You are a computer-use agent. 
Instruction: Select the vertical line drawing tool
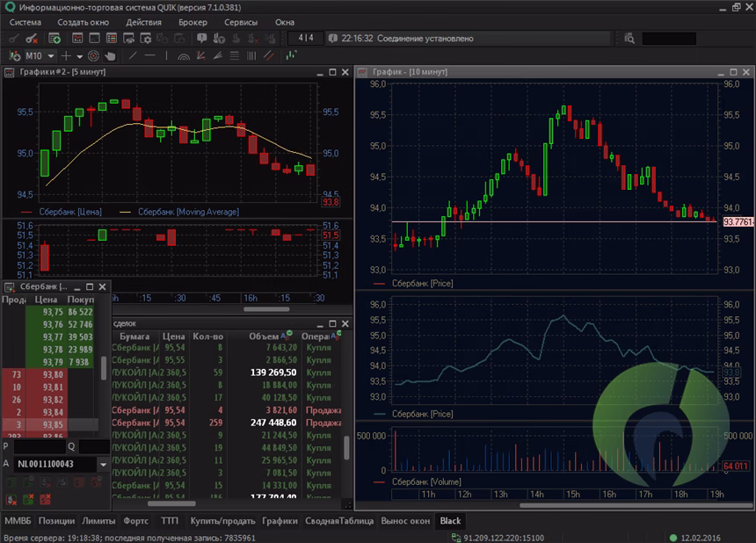pyautogui.click(x=166, y=56)
